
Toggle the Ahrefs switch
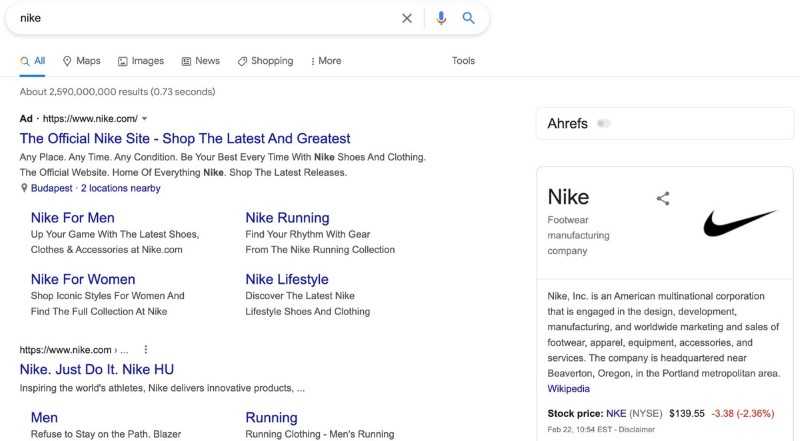pos(604,124)
